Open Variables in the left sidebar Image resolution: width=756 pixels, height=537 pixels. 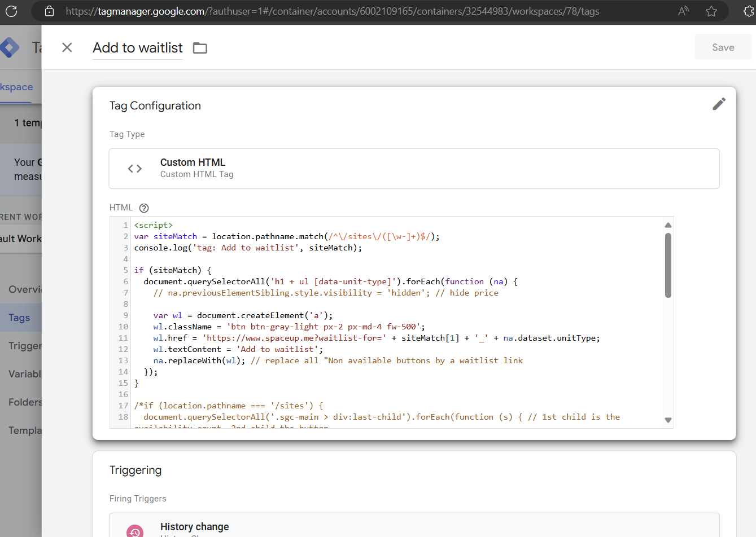coord(25,374)
